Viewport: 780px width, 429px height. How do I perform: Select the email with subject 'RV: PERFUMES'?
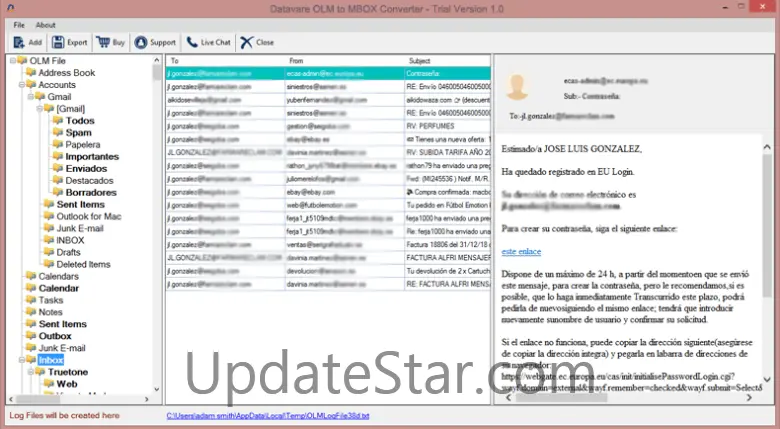(328, 126)
